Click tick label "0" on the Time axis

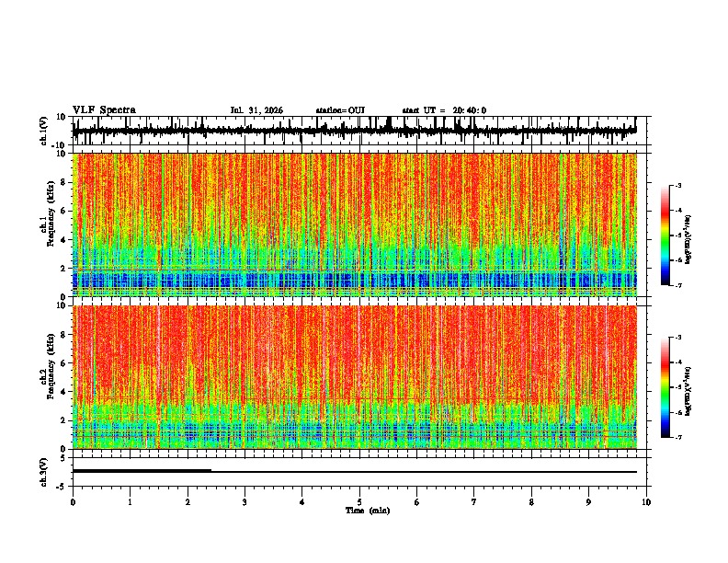click(73, 502)
